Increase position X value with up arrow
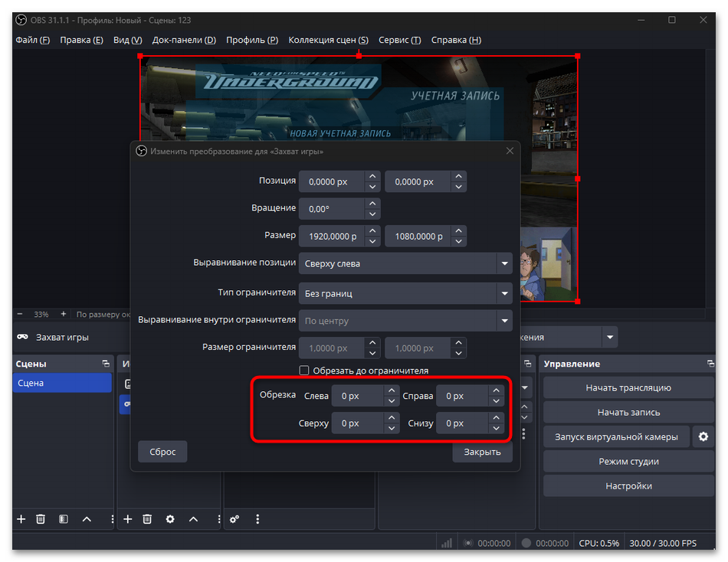Viewport: 728px width, 562px height. click(x=372, y=176)
